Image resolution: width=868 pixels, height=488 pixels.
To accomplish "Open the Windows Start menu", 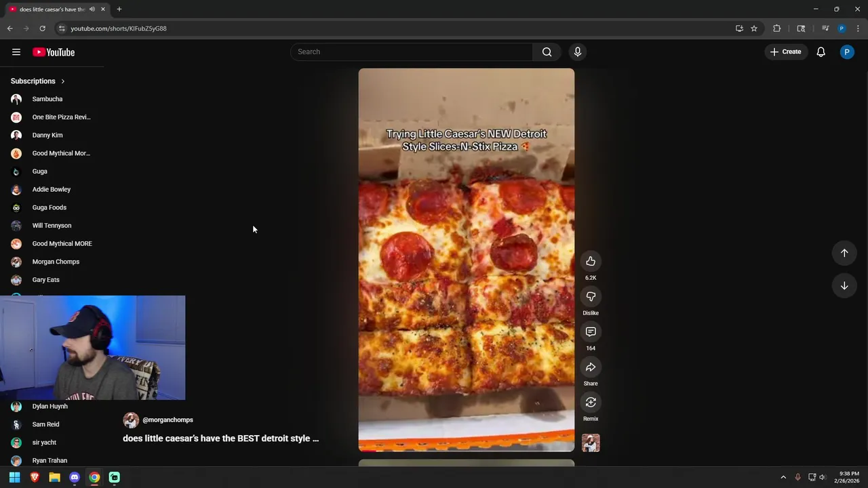I will (x=14, y=477).
